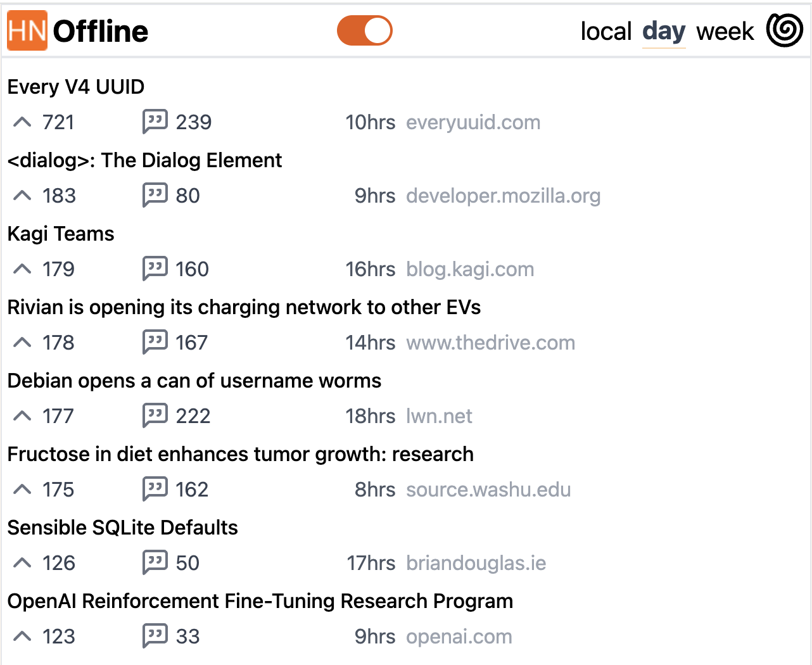This screenshot has width=812, height=665.
Task: Click the spiral icon in top right corner
Action: (x=784, y=29)
